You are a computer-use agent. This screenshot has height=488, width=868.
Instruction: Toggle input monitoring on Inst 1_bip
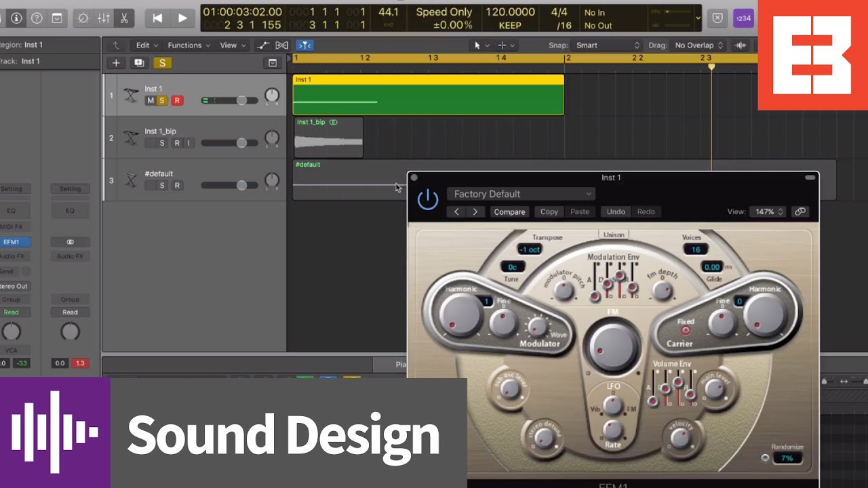click(x=189, y=143)
